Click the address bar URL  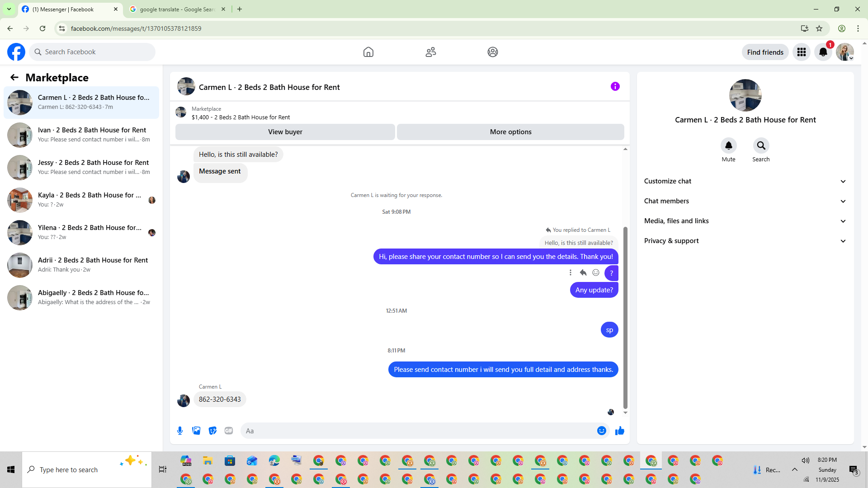point(136,28)
